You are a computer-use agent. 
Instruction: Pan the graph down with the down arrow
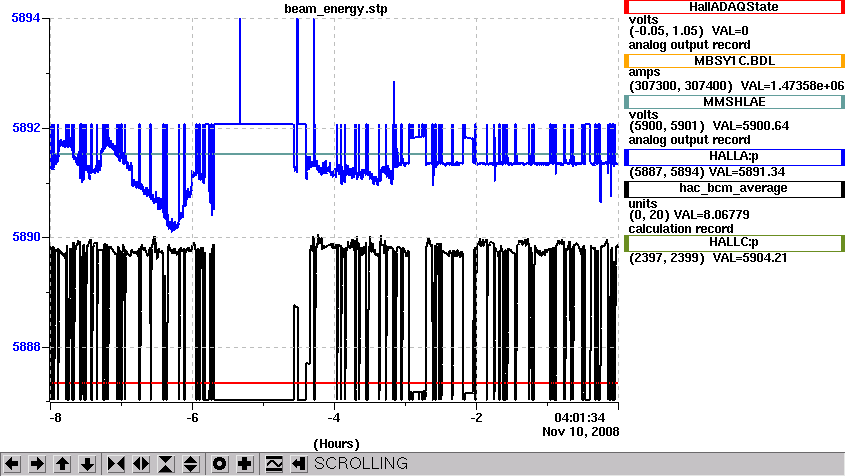(87, 464)
